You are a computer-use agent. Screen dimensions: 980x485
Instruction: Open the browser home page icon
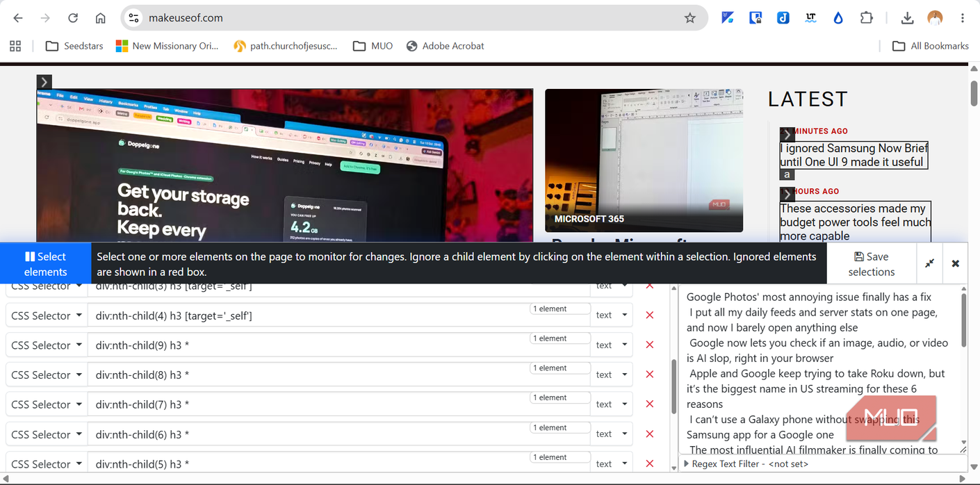click(101, 18)
